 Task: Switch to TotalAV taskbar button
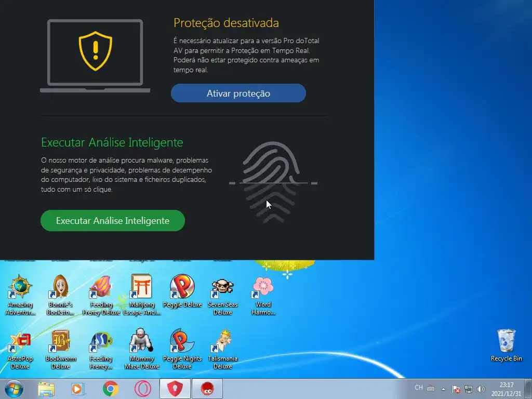[x=175, y=389]
